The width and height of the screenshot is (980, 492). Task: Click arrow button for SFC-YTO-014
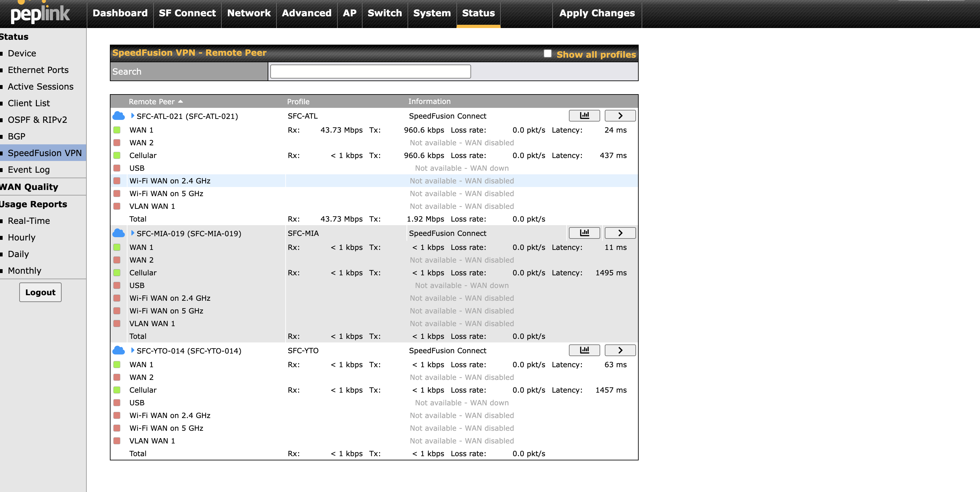pyautogui.click(x=620, y=350)
